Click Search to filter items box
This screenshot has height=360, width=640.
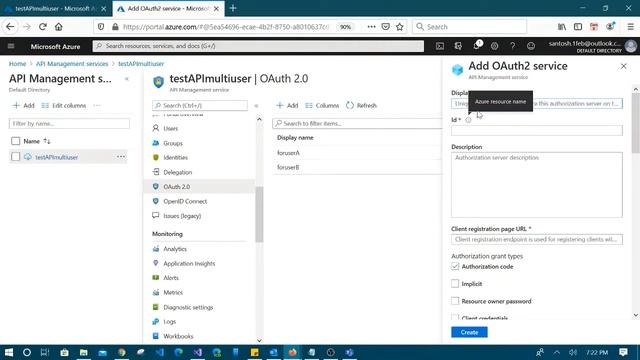pos(357,123)
